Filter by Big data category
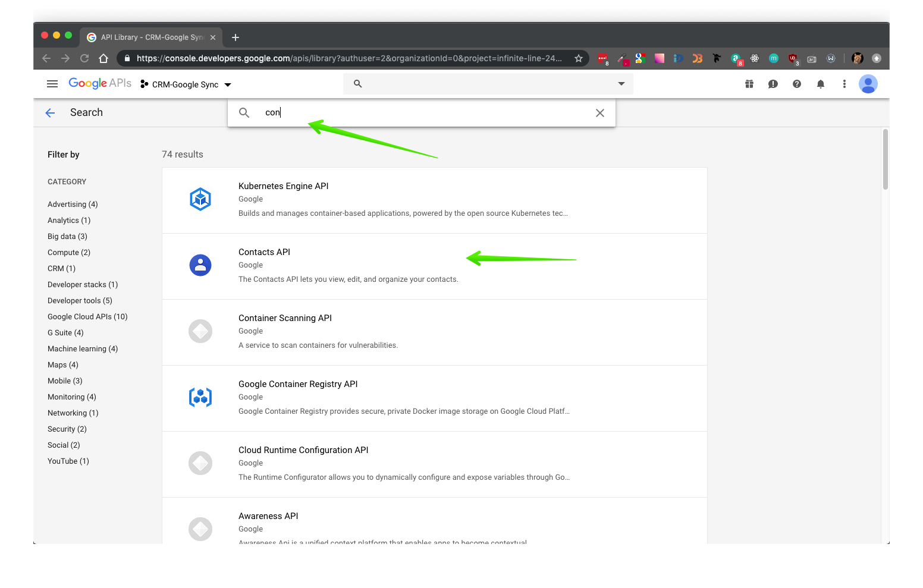This screenshot has height=588, width=923. [67, 237]
